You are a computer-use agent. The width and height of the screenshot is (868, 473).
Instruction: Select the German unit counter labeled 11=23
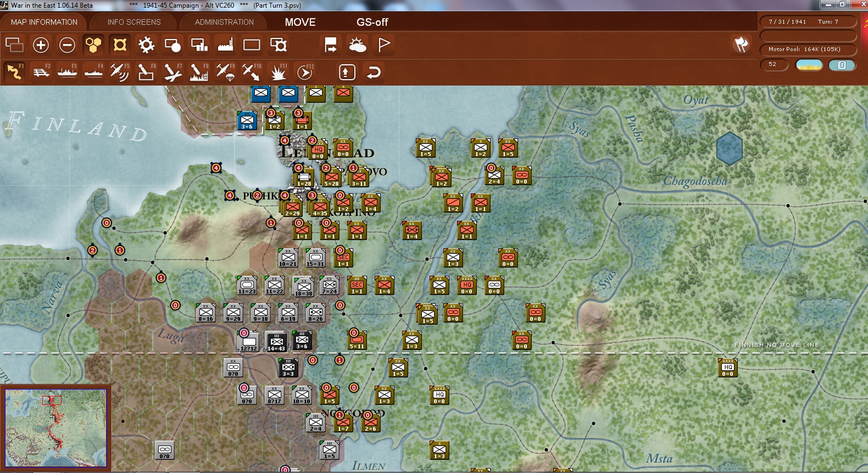click(x=247, y=286)
